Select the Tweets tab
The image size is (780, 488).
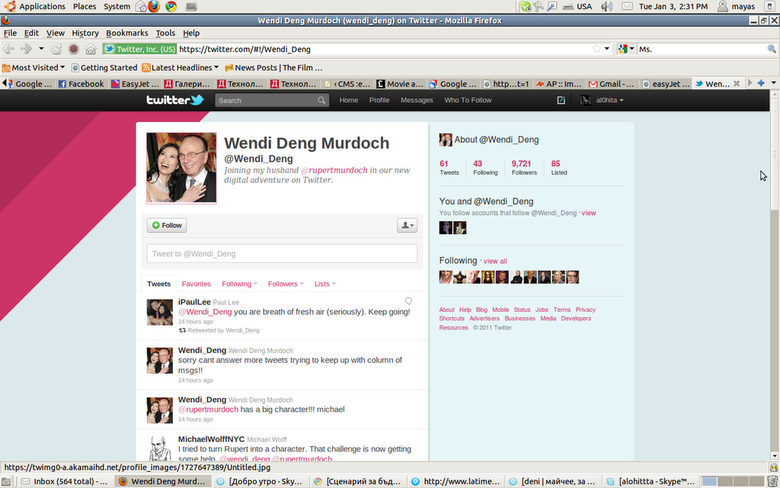(x=159, y=284)
